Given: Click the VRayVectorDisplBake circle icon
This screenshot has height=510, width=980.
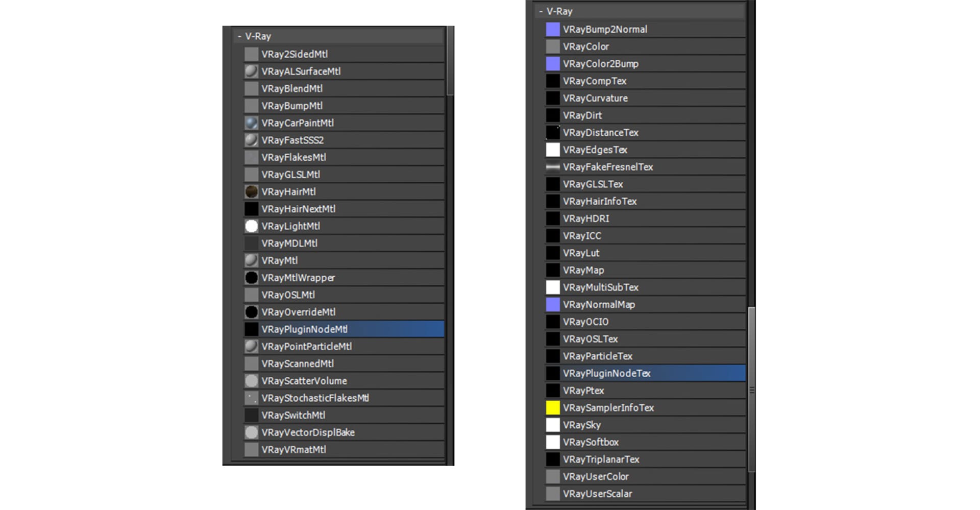Looking at the screenshot, I should (251, 432).
